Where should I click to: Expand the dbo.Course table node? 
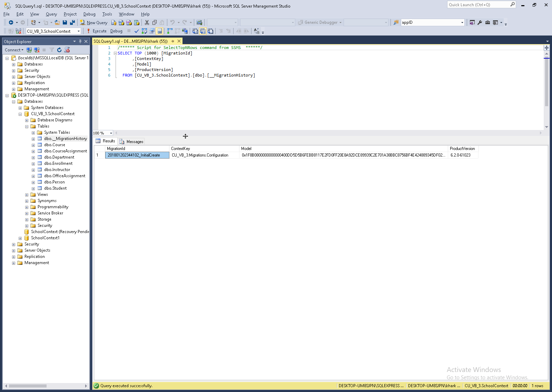tap(33, 145)
